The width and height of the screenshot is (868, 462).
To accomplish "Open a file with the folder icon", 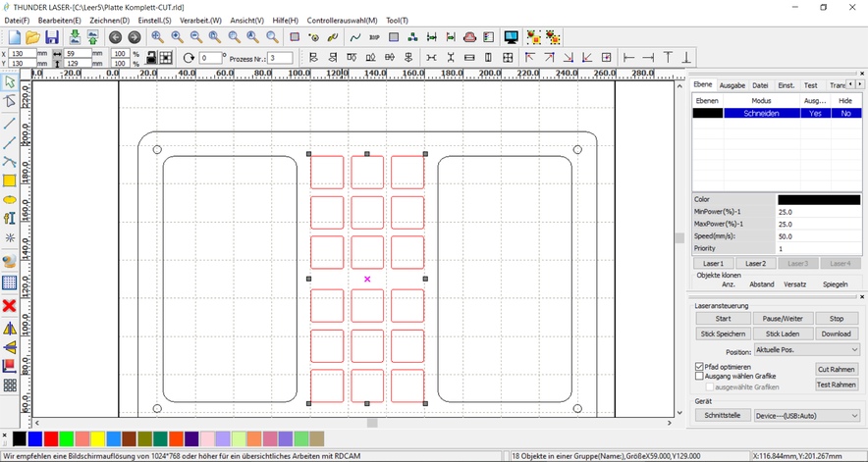I will 32,37.
